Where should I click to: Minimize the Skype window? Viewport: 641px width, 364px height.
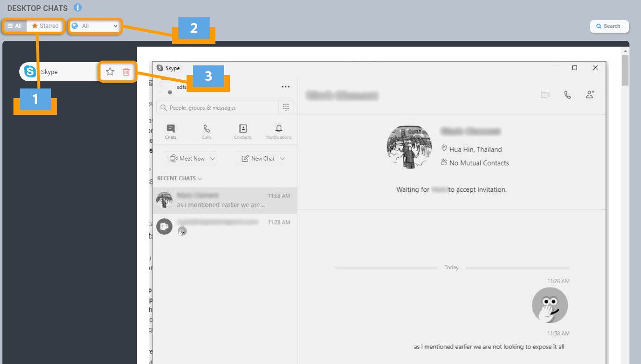click(x=554, y=68)
